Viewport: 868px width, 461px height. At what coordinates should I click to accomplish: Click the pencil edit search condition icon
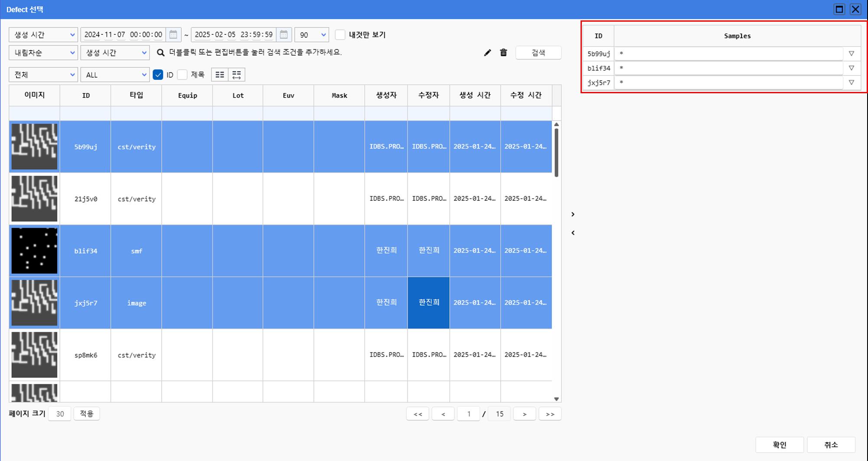click(x=487, y=52)
